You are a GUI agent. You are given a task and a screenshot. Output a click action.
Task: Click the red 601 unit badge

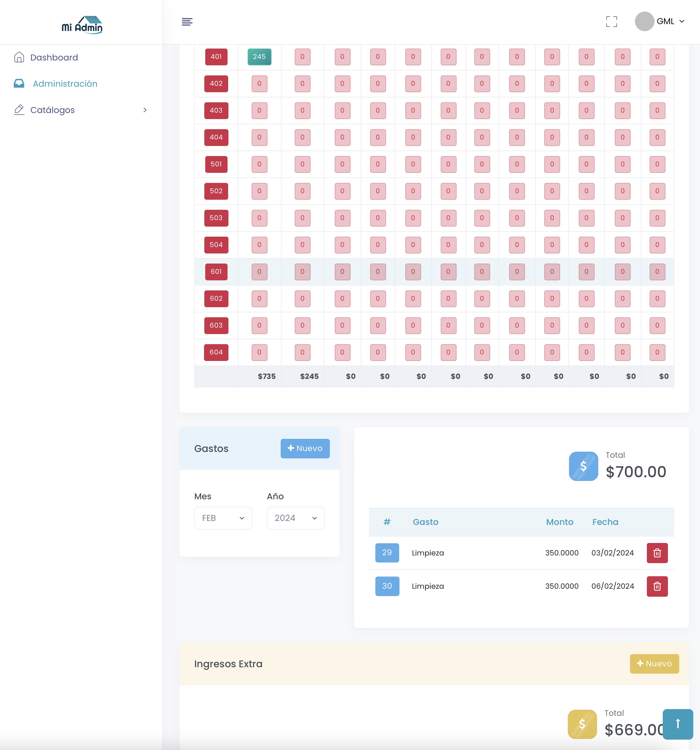(x=216, y=271)
